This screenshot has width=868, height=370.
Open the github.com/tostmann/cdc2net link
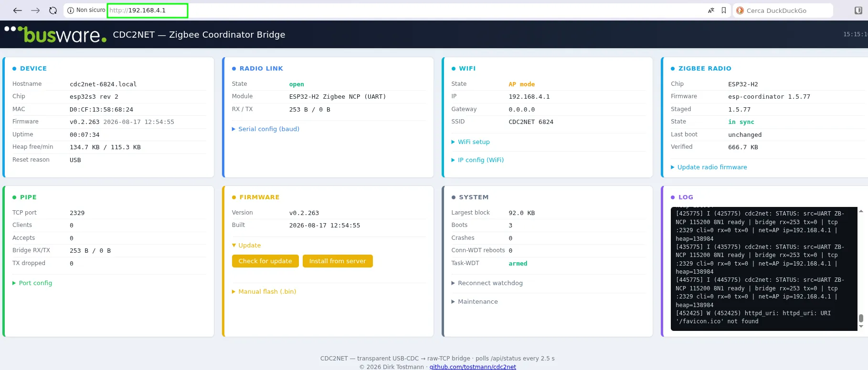pyautogui.click(x=473, y=367)
